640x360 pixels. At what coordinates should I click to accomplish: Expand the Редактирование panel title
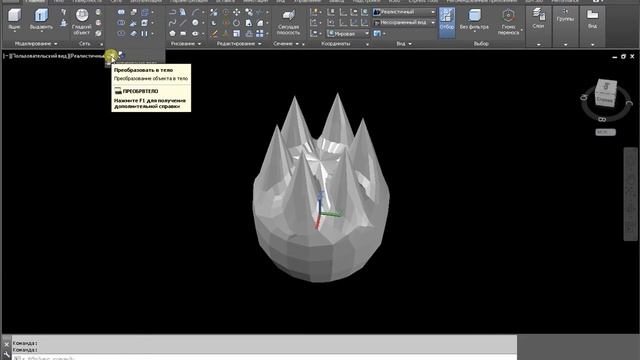(x=239, y=44)
